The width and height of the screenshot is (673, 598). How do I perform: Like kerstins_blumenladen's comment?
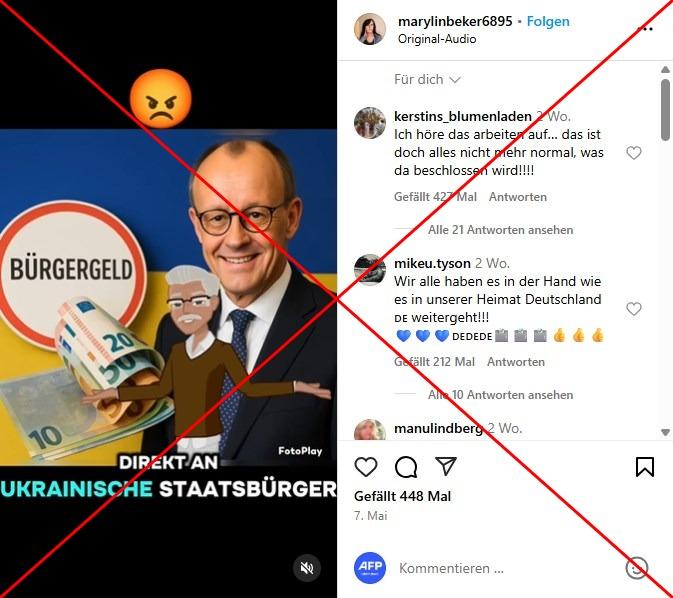[634, 152]
